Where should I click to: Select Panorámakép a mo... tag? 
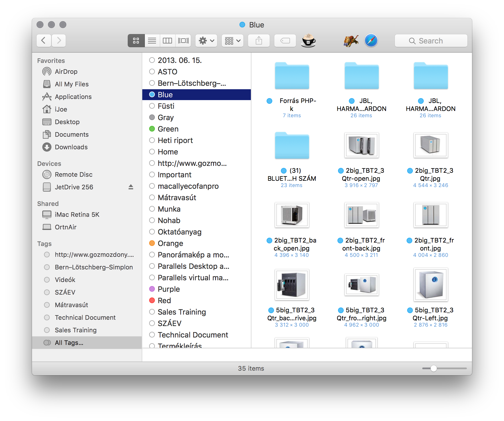coord(197,255)
